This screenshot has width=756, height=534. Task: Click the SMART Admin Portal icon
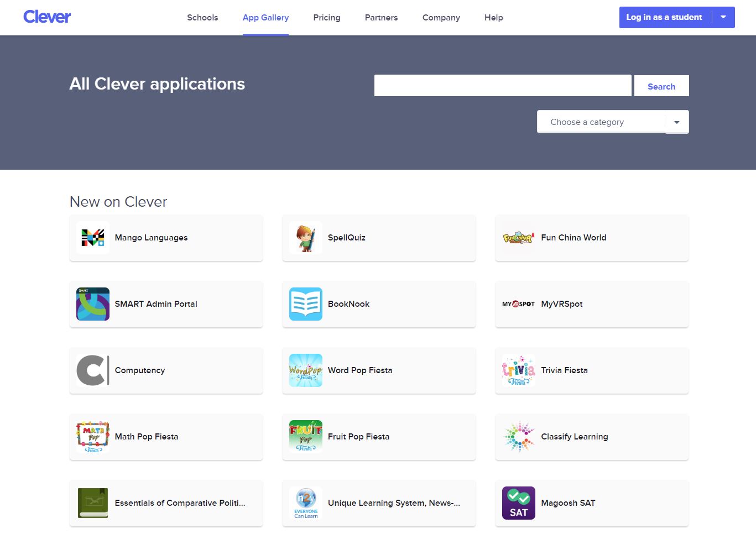(x=93, y=304)
